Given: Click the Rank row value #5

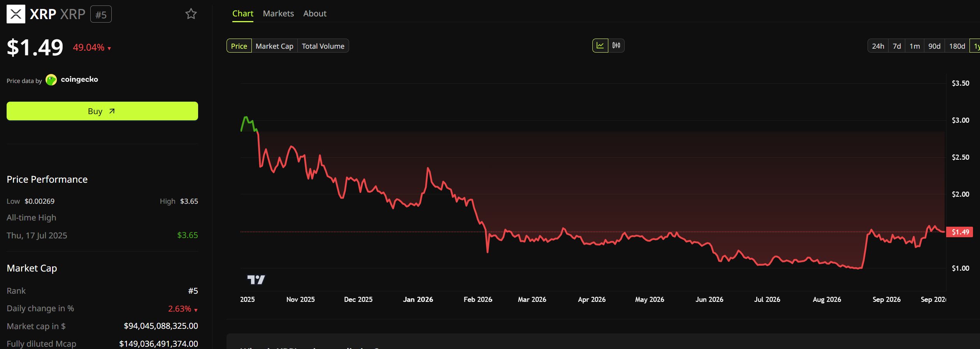Looking at the screenshot, I should [x=193, y=291].
